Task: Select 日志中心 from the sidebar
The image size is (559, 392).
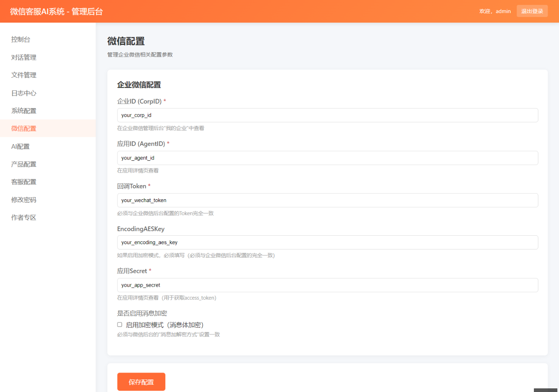Action: coord(23,93)
